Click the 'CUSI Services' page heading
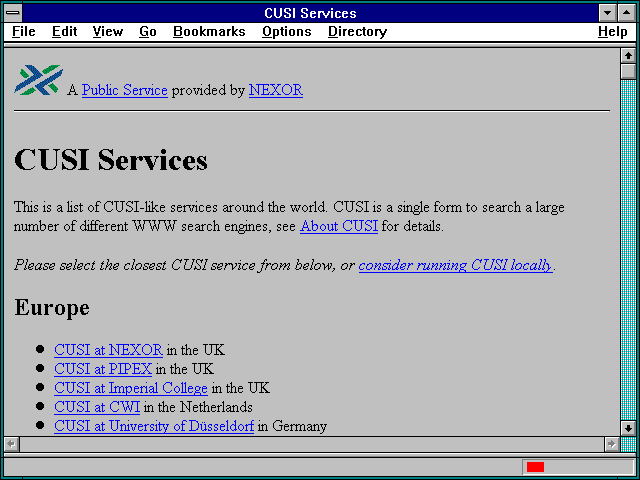 [111, 160]
